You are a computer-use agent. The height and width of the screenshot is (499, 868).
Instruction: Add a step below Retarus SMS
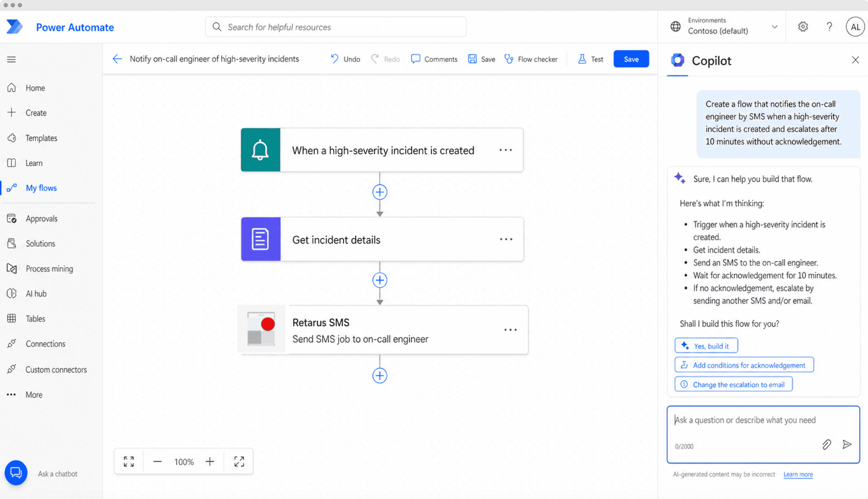click(380, 376)
